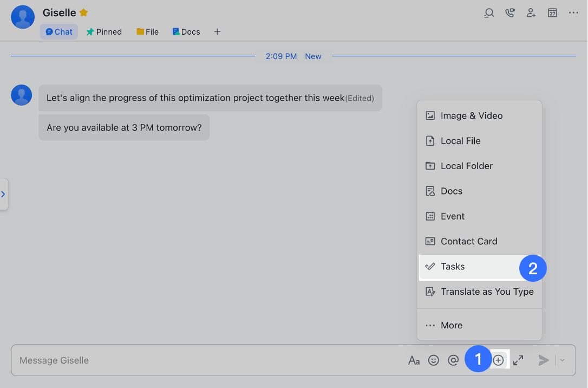Click the New link near the timestamp
The width and height of the screenshot is (588, 388).
pos(313,56)
